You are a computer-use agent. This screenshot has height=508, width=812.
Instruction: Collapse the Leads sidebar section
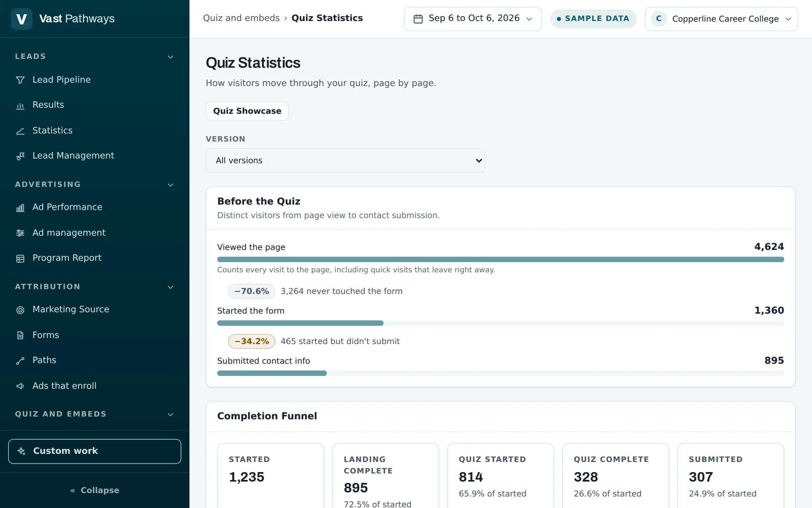pos(171,57)
